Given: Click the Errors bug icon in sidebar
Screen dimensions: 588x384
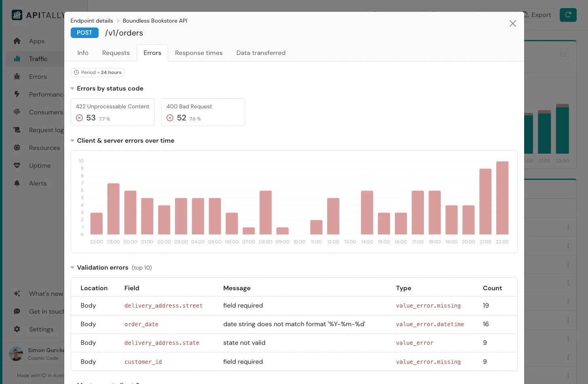Looking at the screenshot, I should [17, 77].
